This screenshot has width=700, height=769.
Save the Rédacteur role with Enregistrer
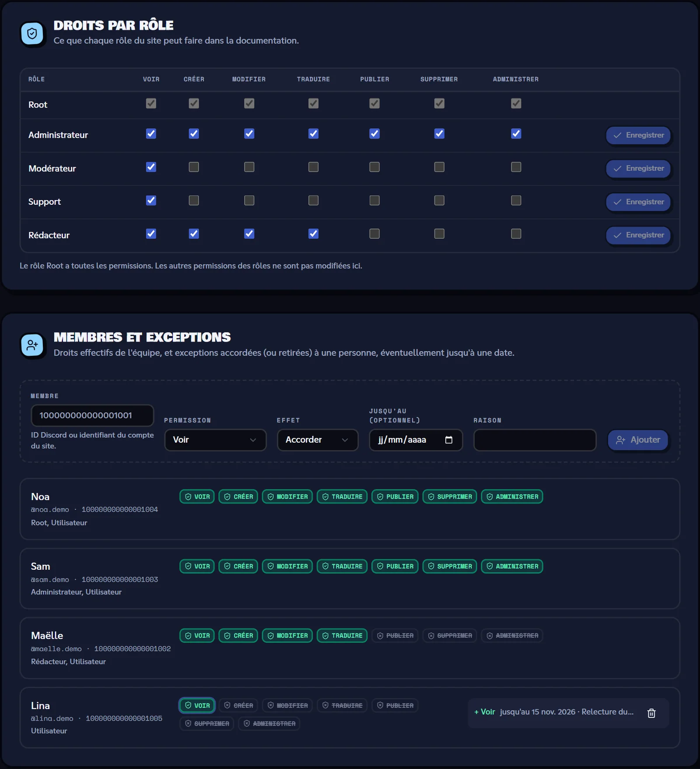point(638,235)
